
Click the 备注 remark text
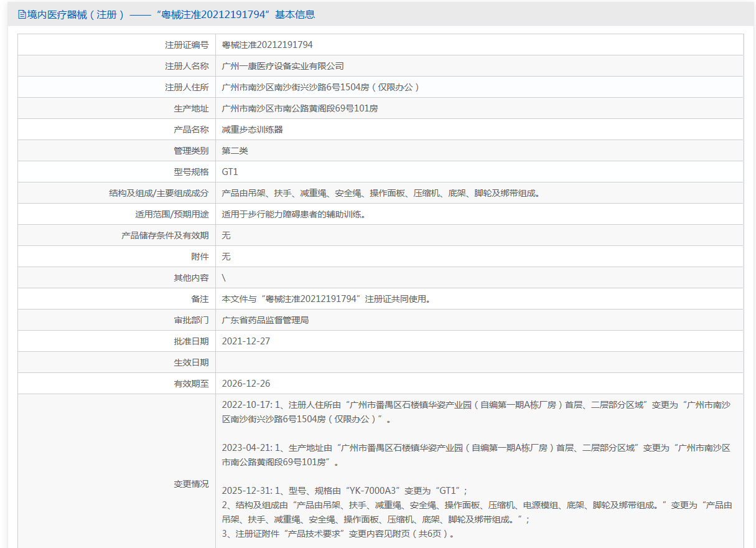click(x=326, y=299)
